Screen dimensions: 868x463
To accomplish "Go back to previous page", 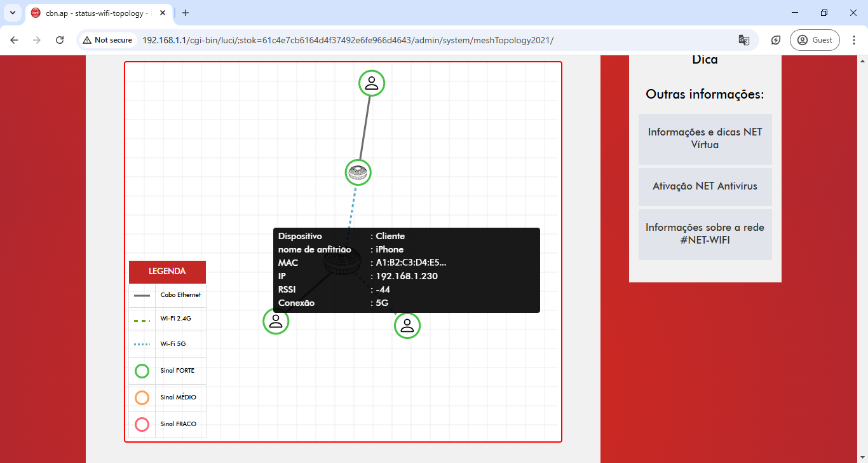I will 14,40.
